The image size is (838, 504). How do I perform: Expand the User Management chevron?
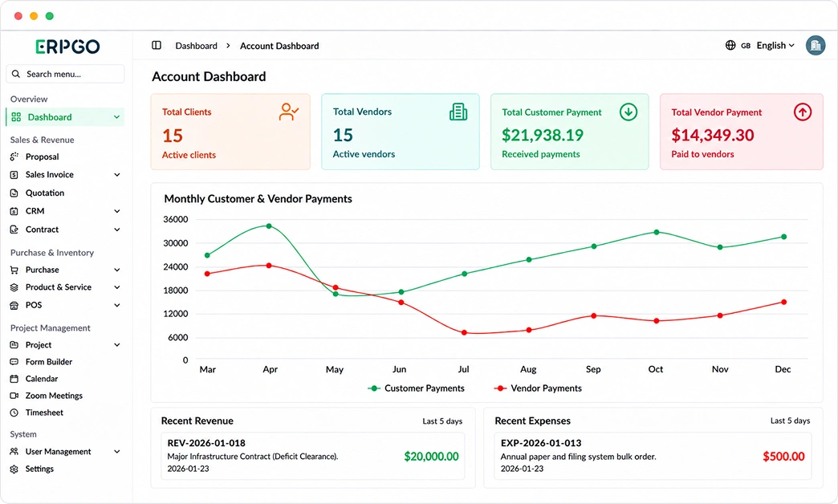(117, 452)
